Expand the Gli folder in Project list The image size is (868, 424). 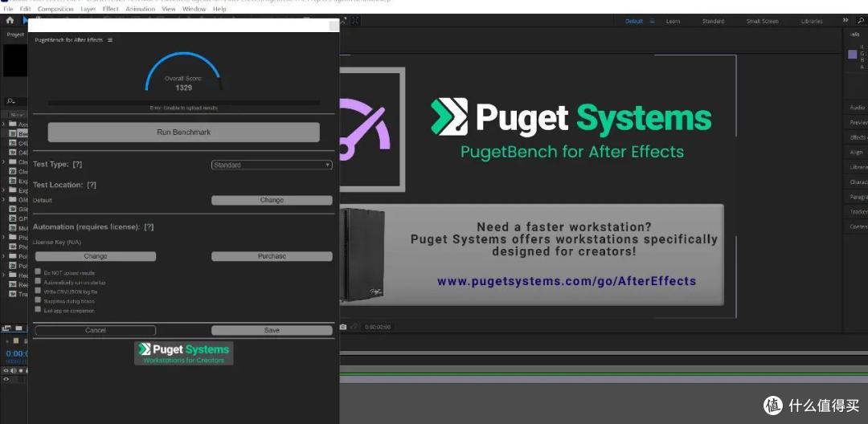tap(5, 200)
